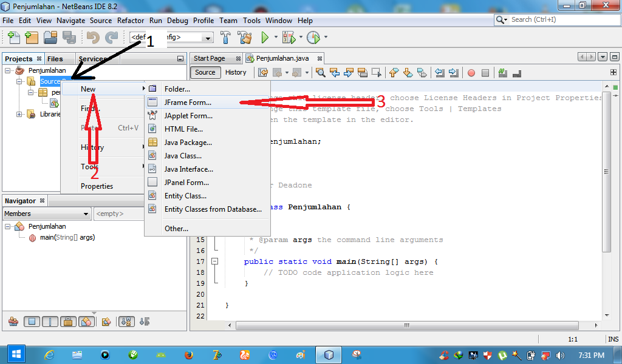Run the project using the green Run arrow

265,38
